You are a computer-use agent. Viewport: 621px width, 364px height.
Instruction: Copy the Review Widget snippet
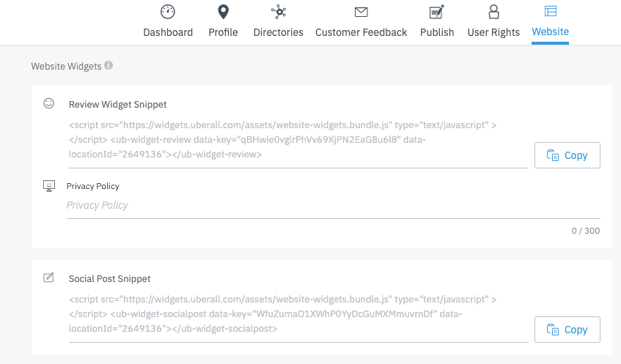click(x=567, y=155)
